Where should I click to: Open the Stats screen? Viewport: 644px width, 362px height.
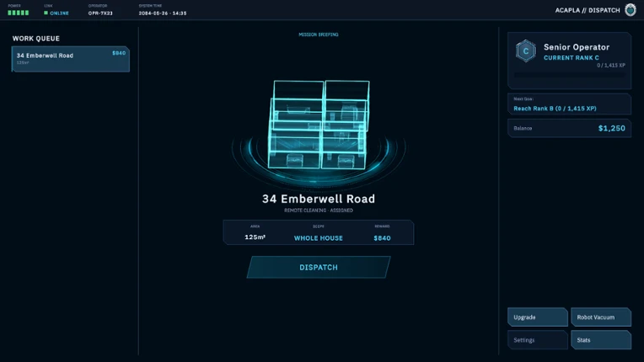click(x=601, y=340)
